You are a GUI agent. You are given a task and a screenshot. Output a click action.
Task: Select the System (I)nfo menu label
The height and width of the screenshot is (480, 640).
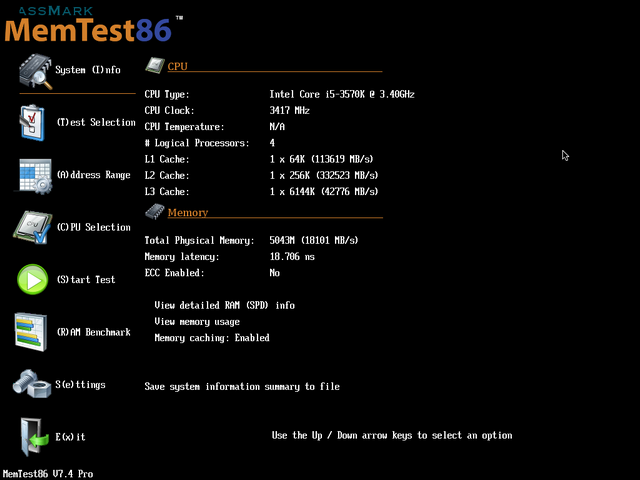88,70
